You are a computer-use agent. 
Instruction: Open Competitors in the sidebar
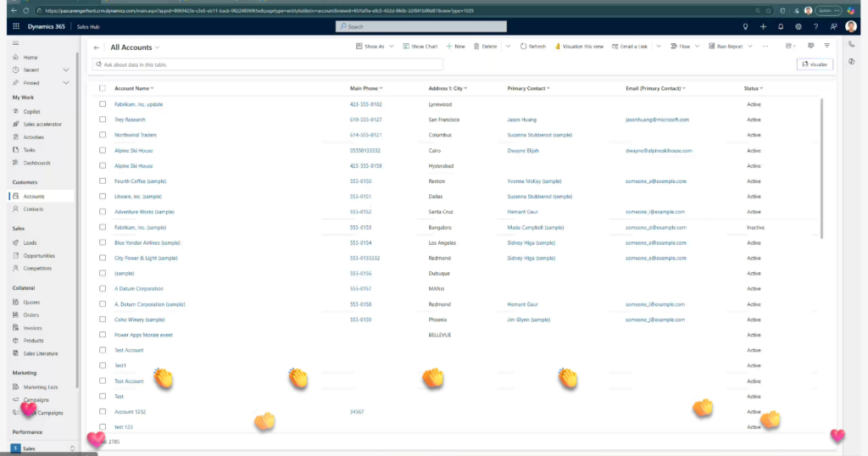click(x=37, y=269)
